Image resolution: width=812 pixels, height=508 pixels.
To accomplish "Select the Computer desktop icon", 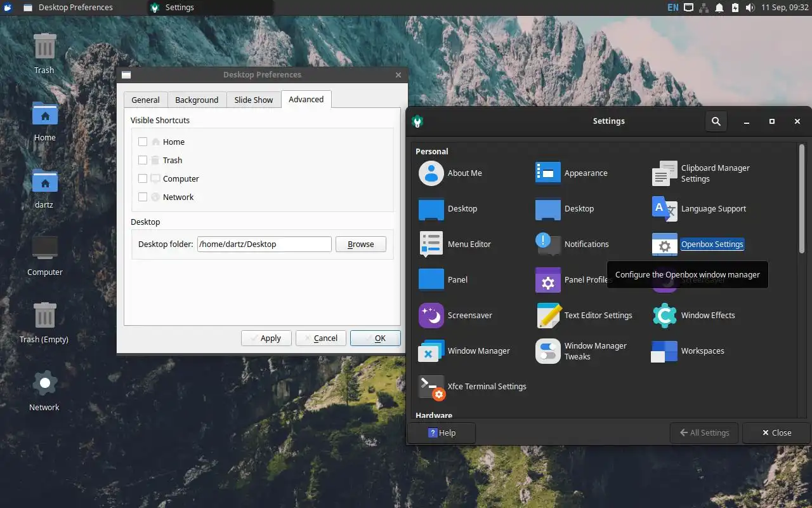I will pyautogui.click(x=44, y=256).
